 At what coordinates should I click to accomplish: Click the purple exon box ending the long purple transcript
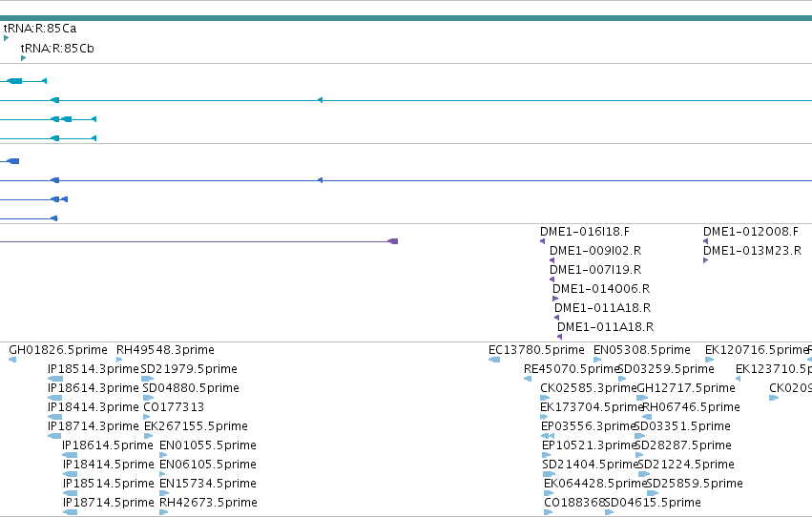tap(393, 241)
